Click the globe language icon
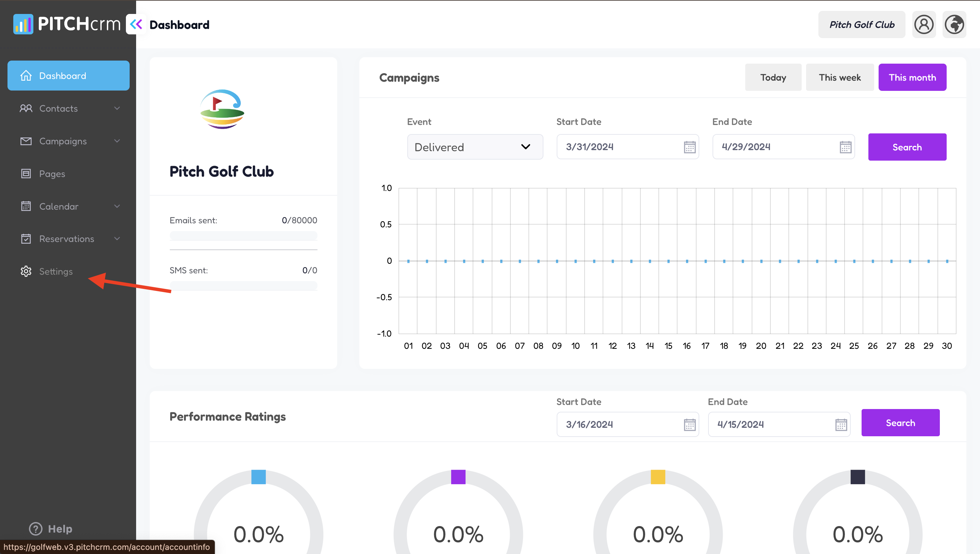This screenshot has width=980, height=554. pos(954,25)
